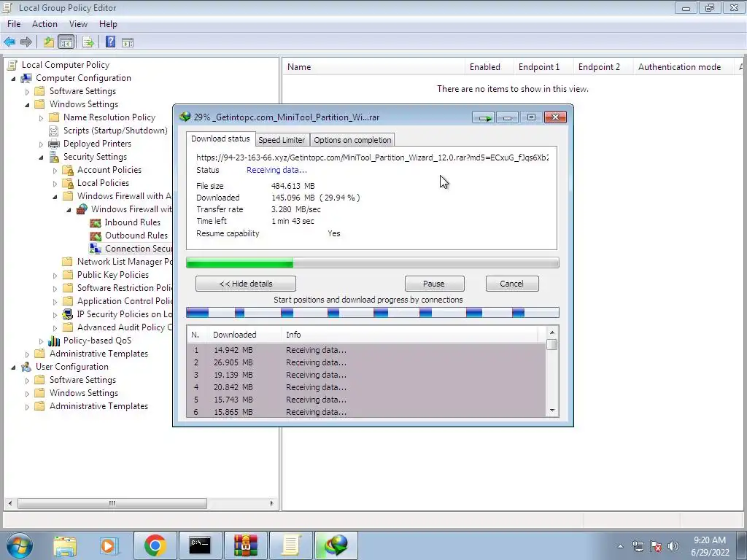
Task: Toggle the Show/Hide action pane icon
Action: (127, 42)
